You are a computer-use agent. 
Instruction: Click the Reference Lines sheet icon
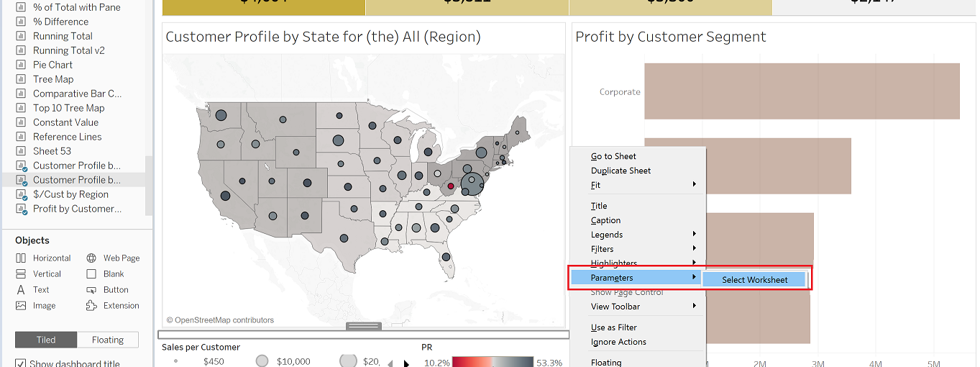21,137
